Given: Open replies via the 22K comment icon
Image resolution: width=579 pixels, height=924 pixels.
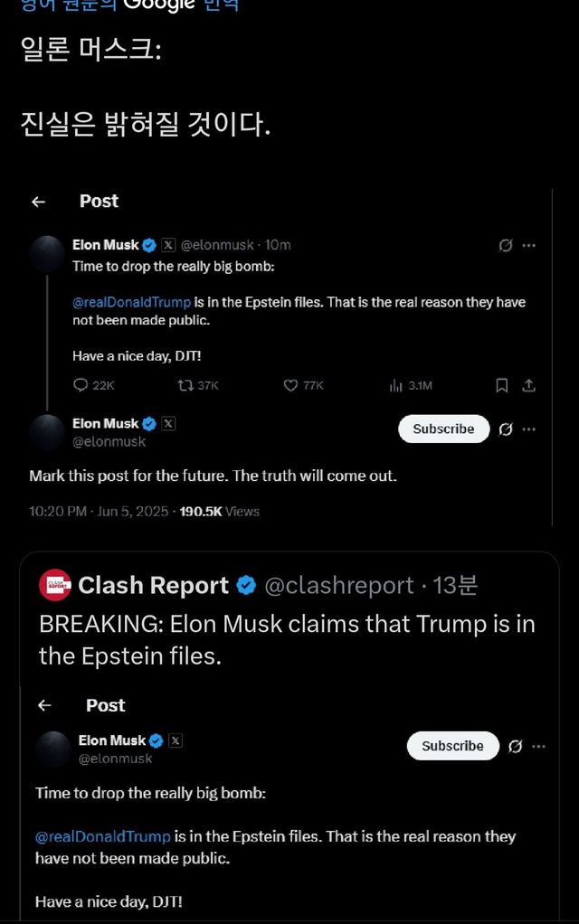Looking at the screenshot, I should click(80, 385).
